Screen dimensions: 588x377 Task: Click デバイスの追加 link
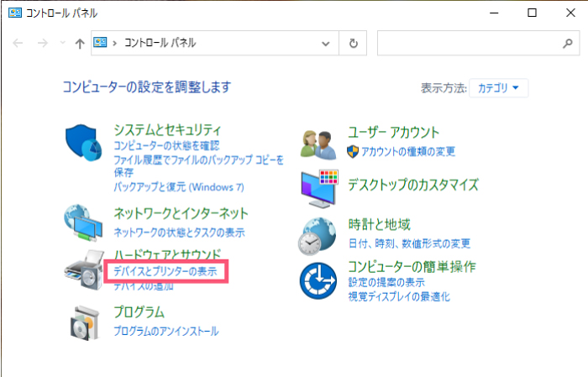pyautogui.click(x=144, y=286)
